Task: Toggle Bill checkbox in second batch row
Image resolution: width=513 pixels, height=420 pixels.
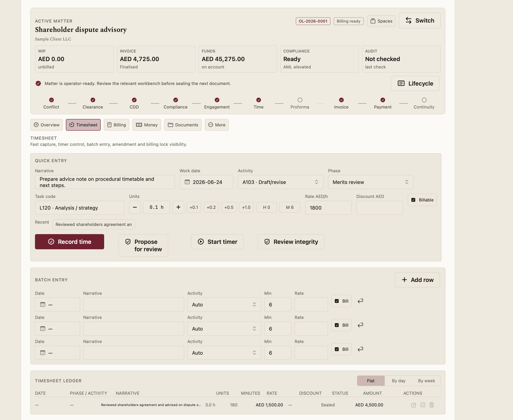Action: 337,325
